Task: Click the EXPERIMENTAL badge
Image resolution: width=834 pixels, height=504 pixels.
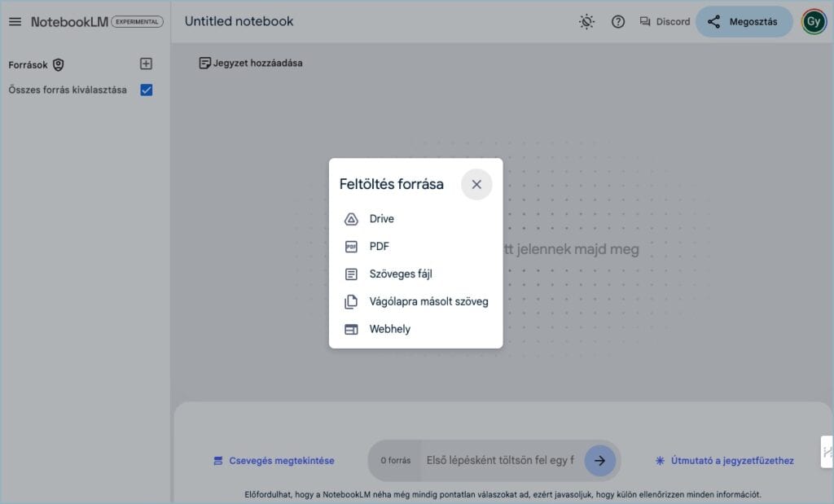Action: click(137, 22)
